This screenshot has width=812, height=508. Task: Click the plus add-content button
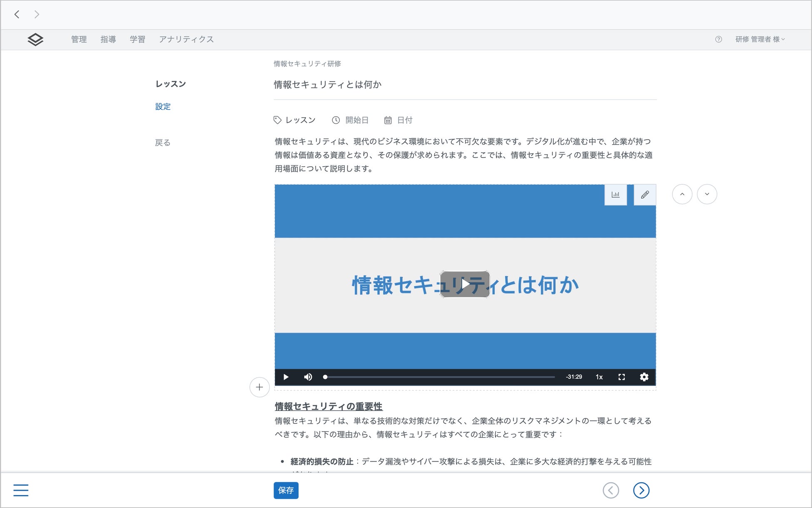coord(259,387)
